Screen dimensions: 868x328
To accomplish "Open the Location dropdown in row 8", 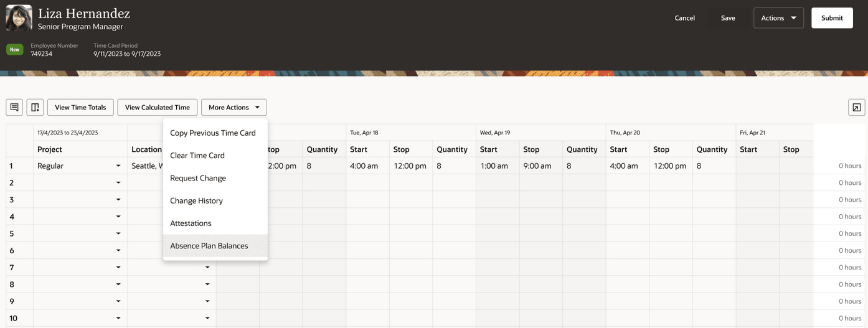I will click(207, 284).
